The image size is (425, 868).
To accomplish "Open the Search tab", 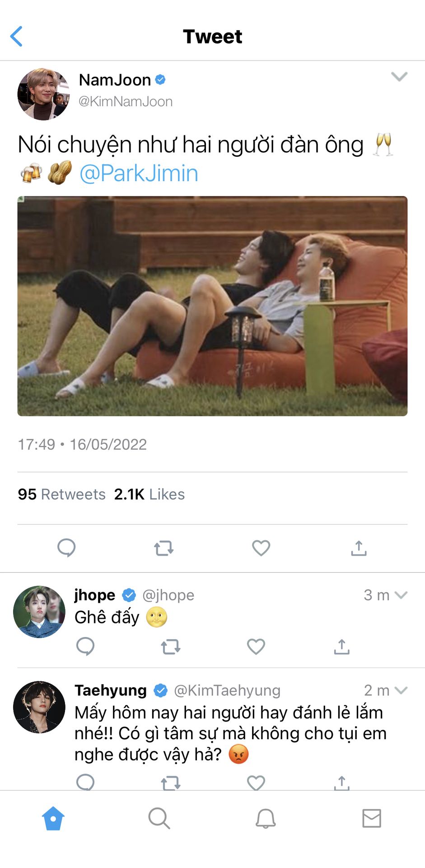I will (159, 818).
